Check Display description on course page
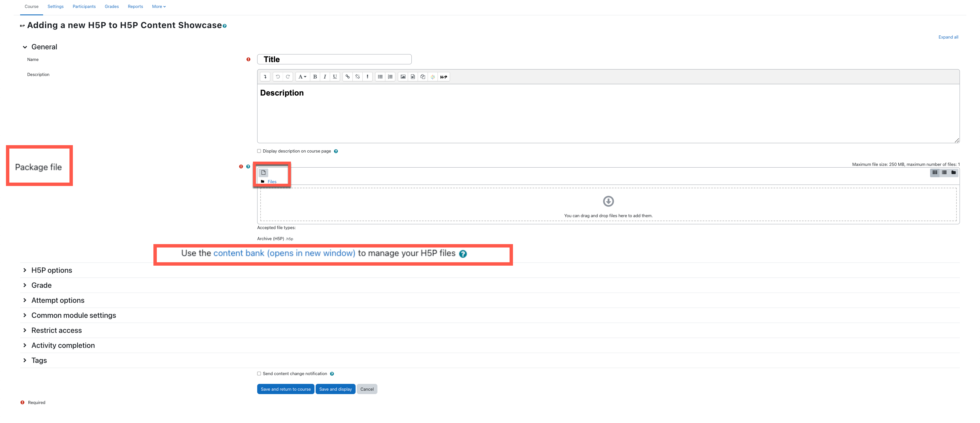Viewport: 980px width, 423px height. tap(259, 151)
